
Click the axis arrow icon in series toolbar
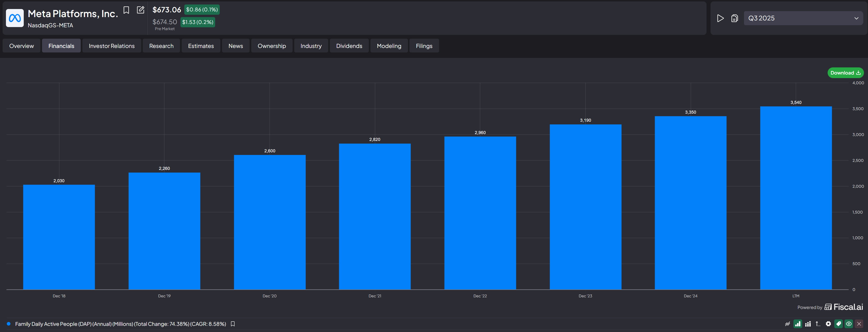point(818,324)
